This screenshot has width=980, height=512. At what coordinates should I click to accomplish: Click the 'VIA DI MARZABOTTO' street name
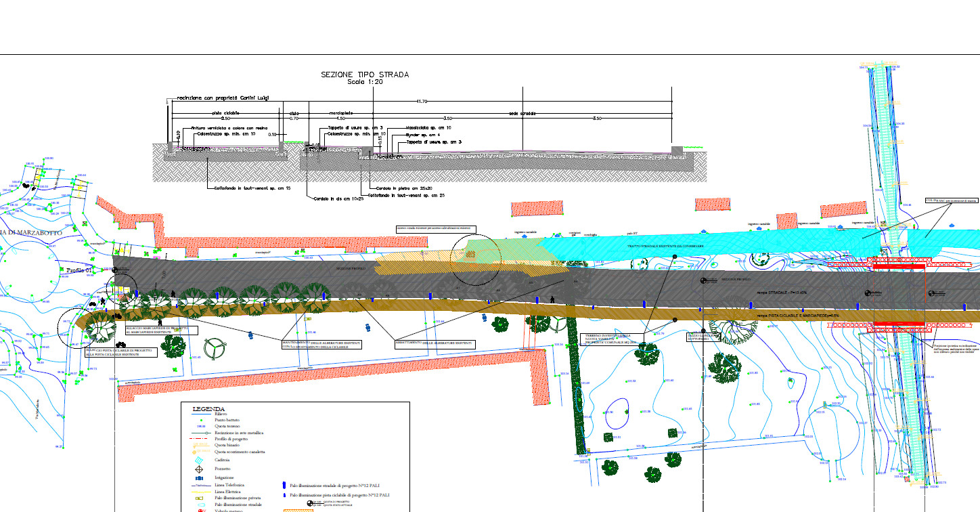[31, 233]
